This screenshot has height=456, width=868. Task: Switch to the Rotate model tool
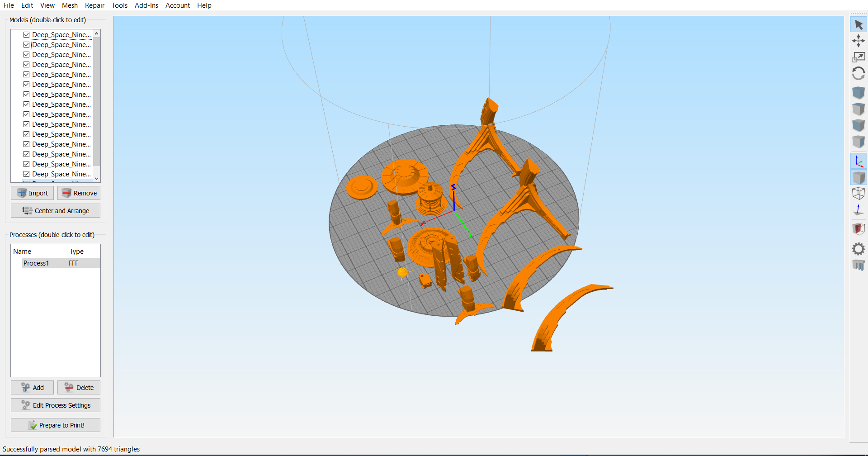859,73
